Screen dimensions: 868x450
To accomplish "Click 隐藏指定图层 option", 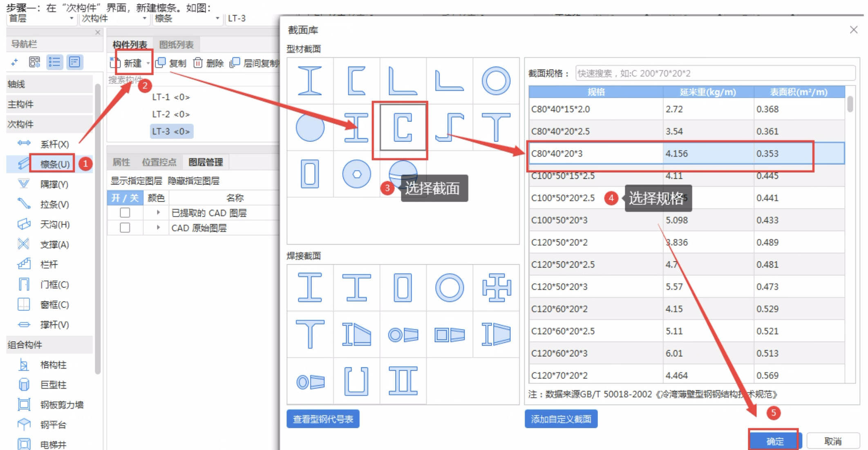I will (x=194, y=180).
